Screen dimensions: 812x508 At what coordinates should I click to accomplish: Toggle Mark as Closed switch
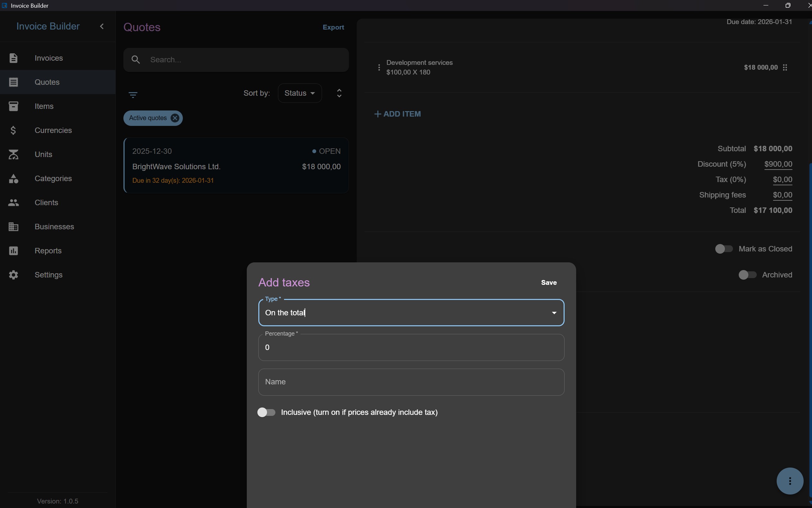pyautogui.click(x=724, y=249)
